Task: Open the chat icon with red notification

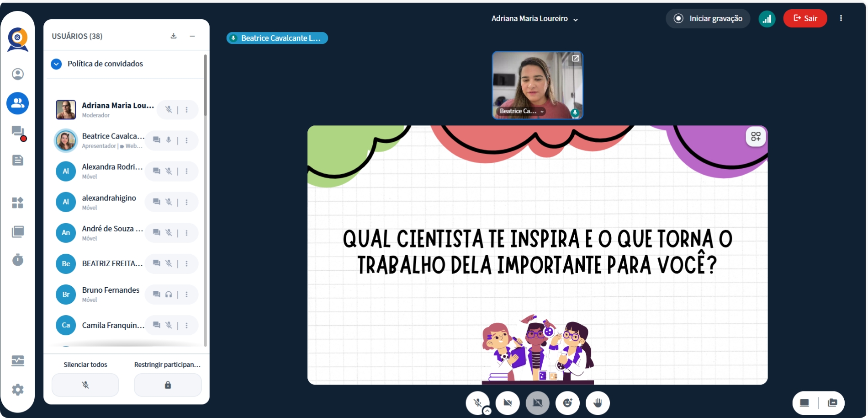Action: click(x=18, y=132)
